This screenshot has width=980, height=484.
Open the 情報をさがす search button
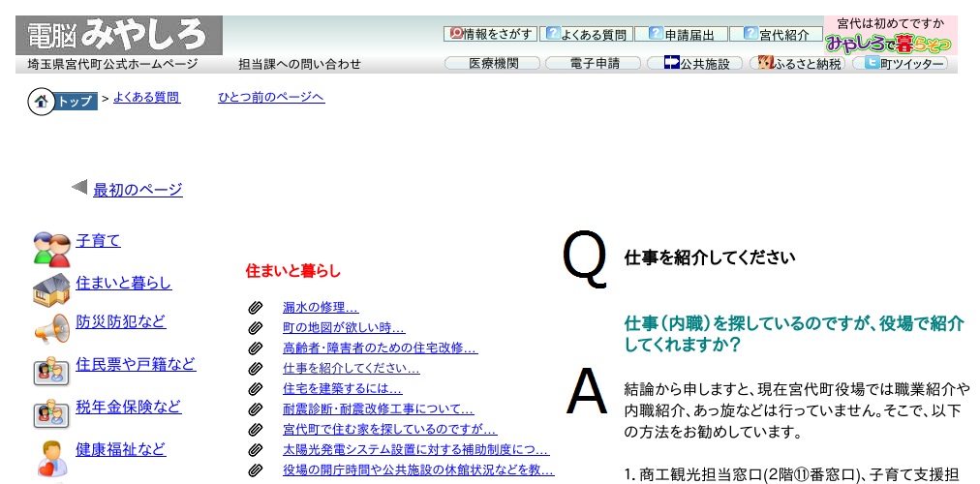[490, 34]
